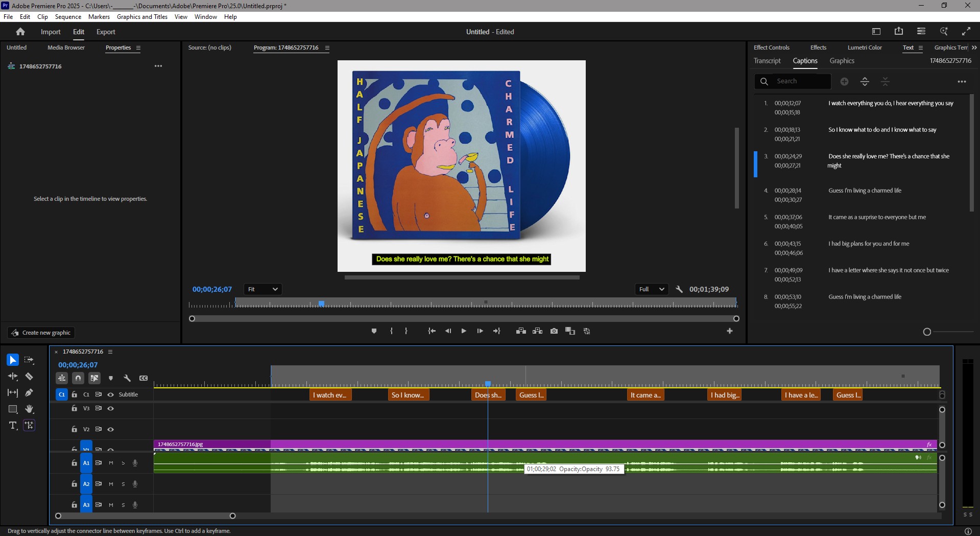Open Program monitor settings wrench
The width and height of the screenshot is (980, 536).
coord(679,289)
